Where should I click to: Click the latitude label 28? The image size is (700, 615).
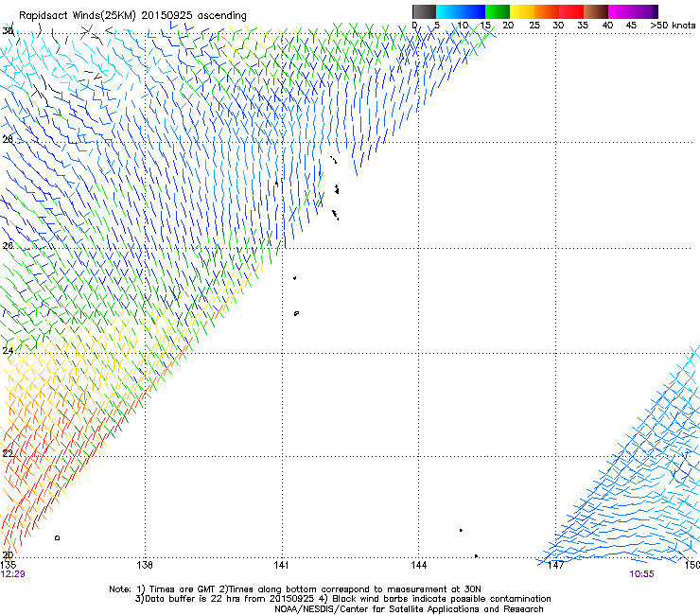pos(8,139)
